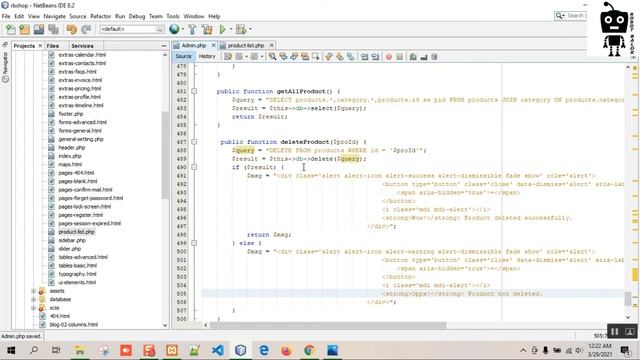This screenshot has width=640, height=360.
Task: Minimize the Projects panel group
Action: (164, 46)
